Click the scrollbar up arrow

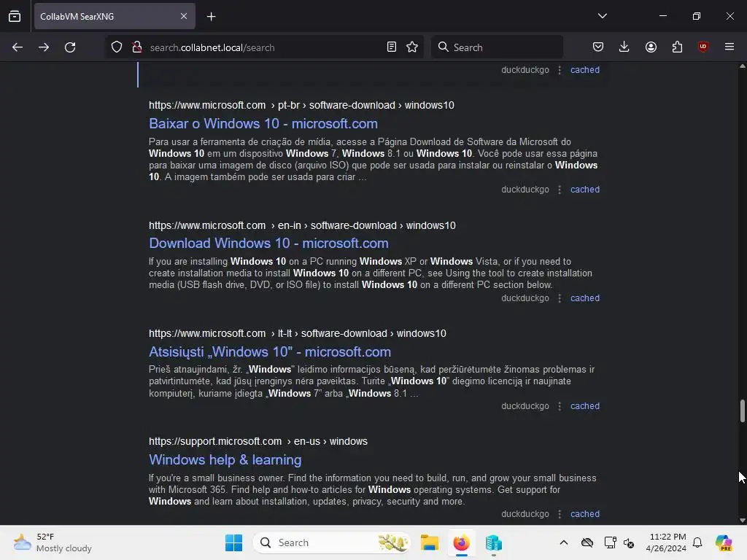pyautogui.click(x=742, y=66)
